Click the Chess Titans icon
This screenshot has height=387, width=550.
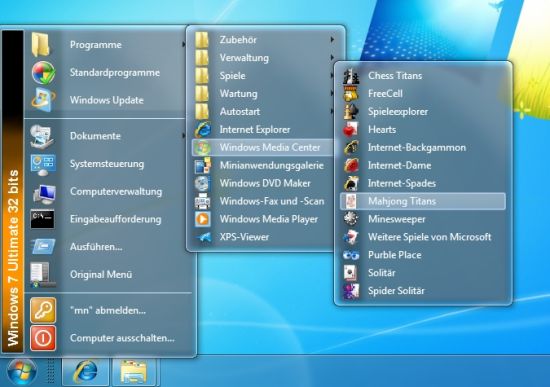point(351,76)
